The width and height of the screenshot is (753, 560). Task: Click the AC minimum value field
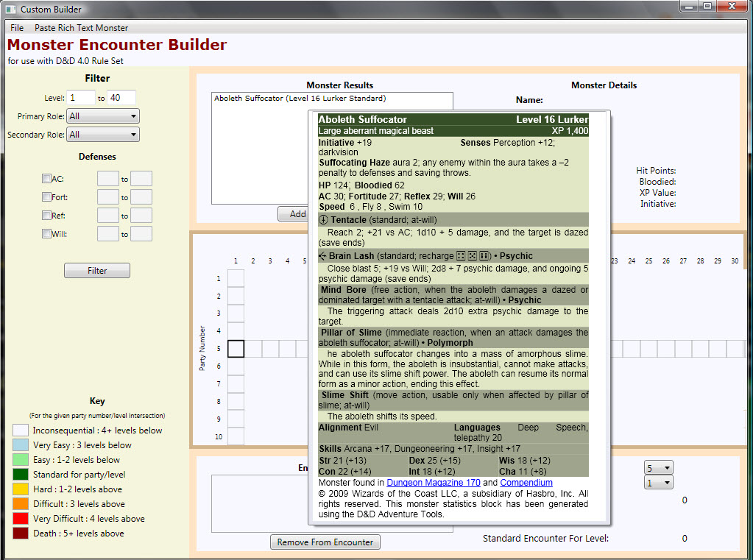pyautogui.click(x=108, y=179)
